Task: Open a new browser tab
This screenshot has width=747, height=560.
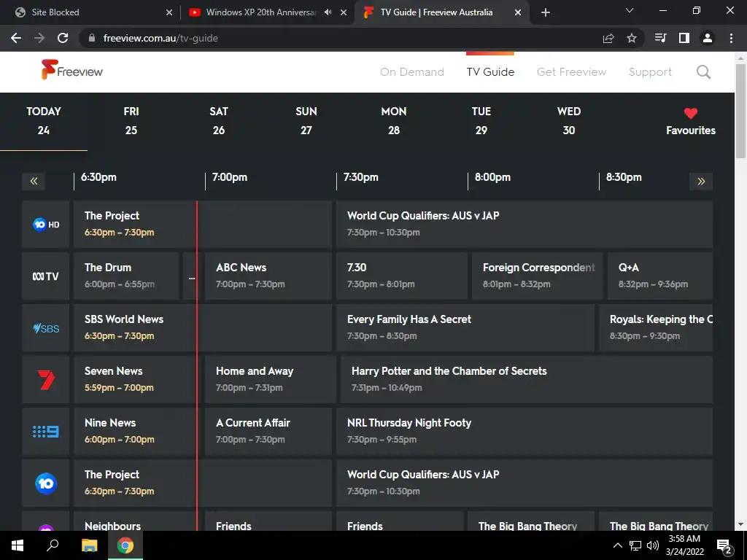Action: tap(546, 12)
